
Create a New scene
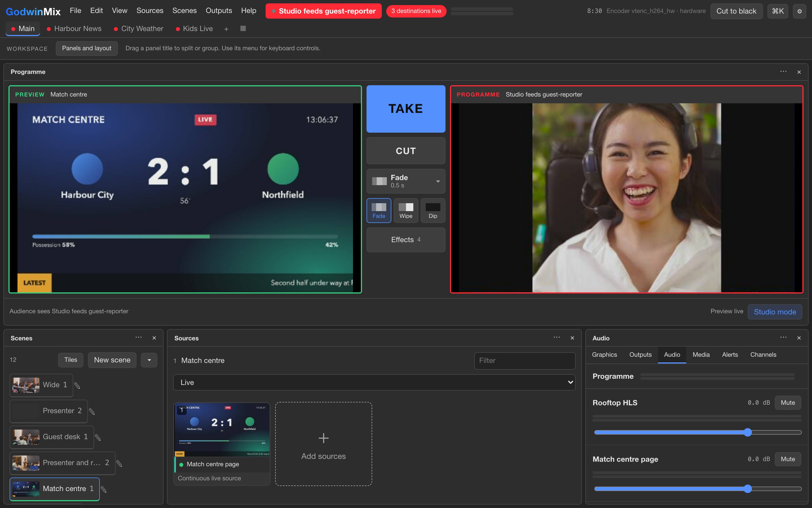pyautogui.click(x=112, y=360)
